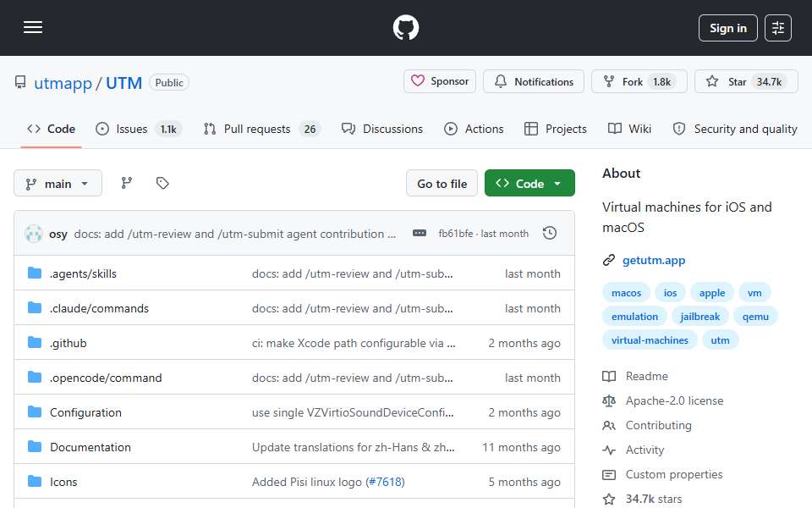
Task: Open the hamburger navigation menu
Action: coord(33,27)
